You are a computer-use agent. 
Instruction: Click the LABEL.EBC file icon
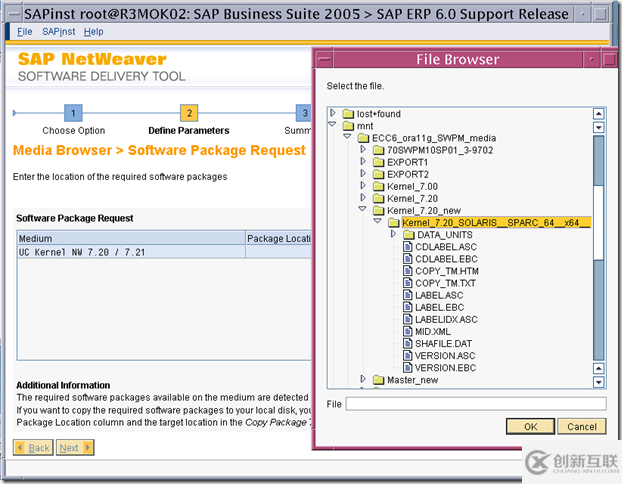(x=407, y=307)
